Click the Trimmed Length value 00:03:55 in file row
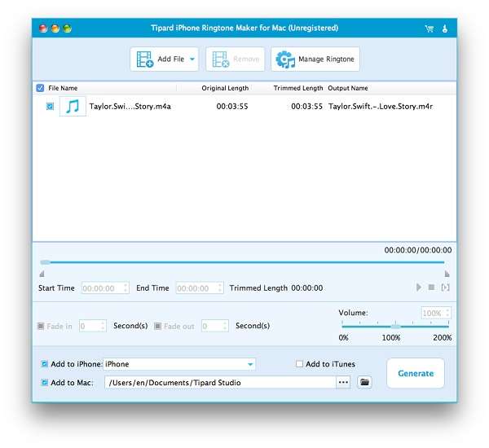The image size is (489, 448). (x=307, y=107)
